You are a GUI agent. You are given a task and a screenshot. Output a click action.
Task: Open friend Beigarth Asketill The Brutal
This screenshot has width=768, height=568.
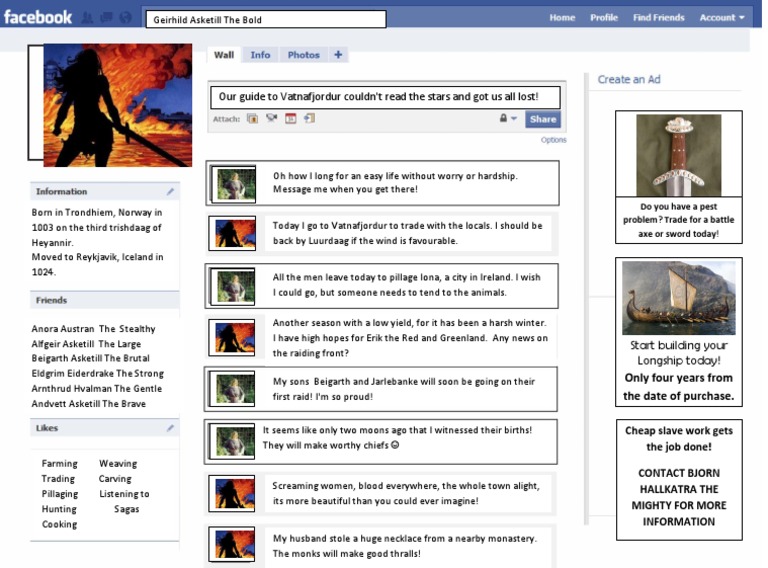pos(91,358)
